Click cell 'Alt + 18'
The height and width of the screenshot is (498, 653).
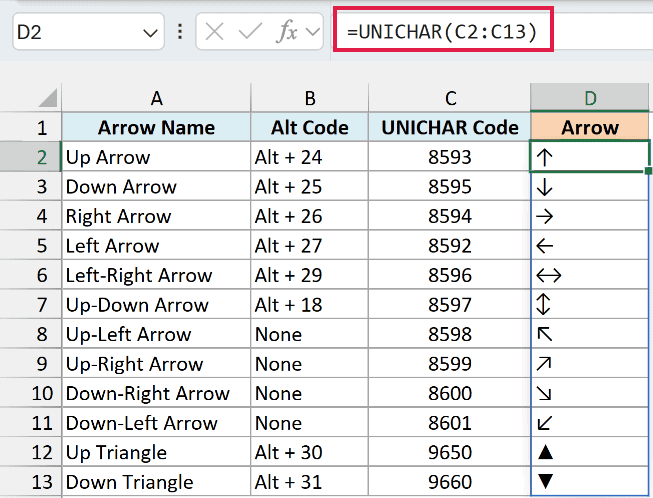point(309,304)
